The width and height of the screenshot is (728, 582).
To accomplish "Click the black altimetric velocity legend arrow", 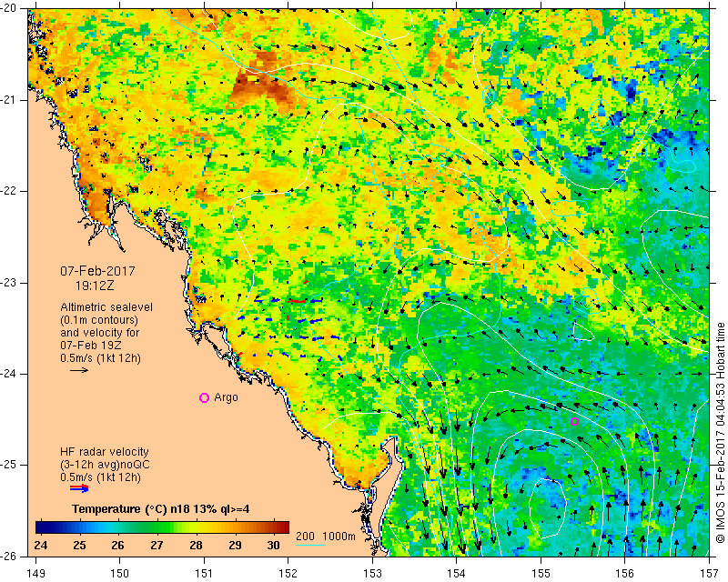I will pos(79,370).
